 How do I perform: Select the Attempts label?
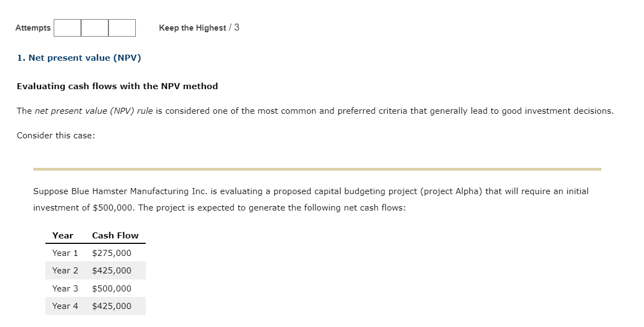coord(33,28)
